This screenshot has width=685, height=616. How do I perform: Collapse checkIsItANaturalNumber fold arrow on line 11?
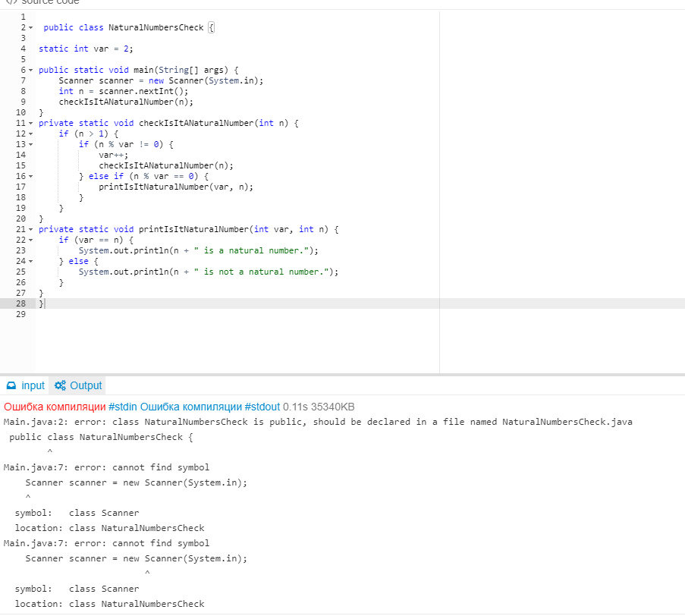(x=30, y=123)
